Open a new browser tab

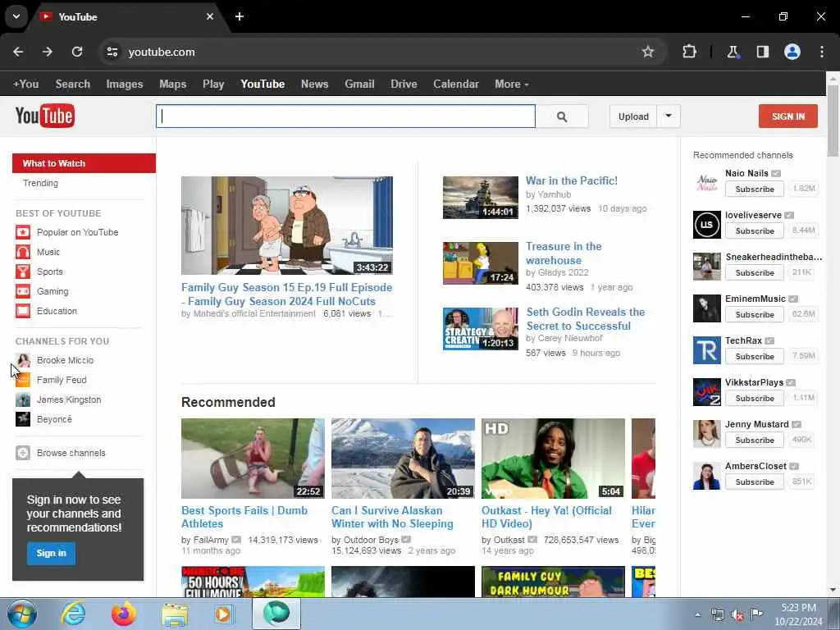(x=240, y=16)
